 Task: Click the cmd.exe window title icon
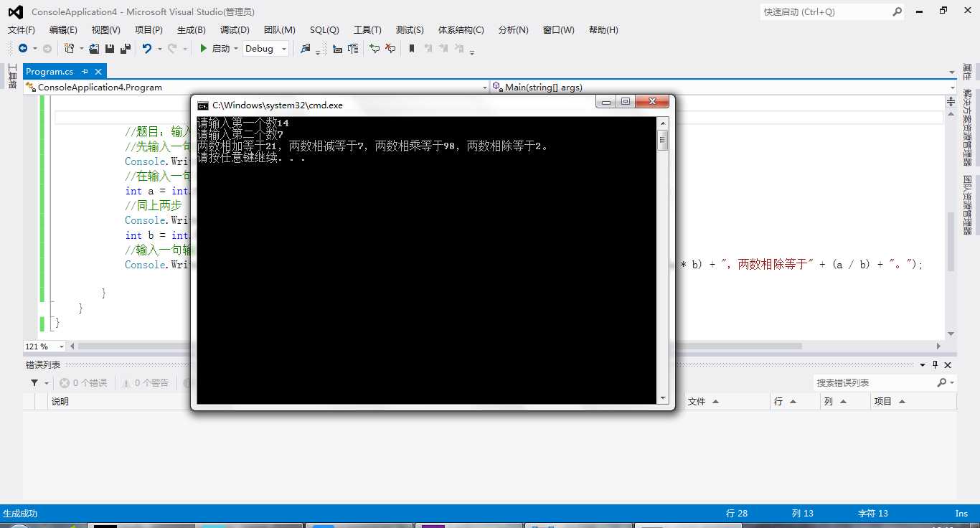(203, 105)
